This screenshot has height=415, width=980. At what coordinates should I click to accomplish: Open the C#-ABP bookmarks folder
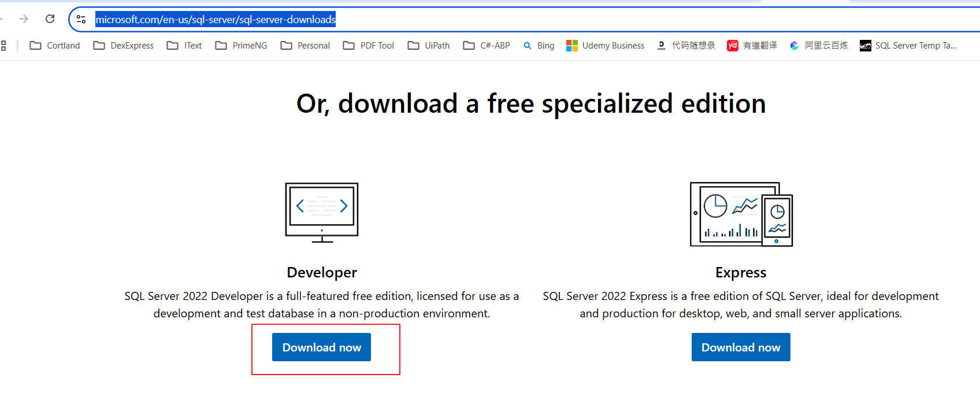point(487,46)
